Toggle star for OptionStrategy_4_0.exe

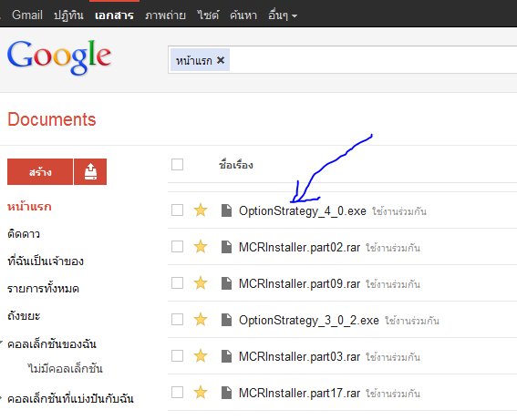[201, 210]
